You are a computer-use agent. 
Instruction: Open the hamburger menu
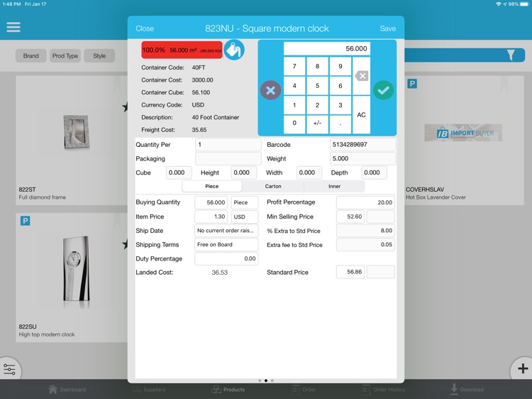point(13,27)
